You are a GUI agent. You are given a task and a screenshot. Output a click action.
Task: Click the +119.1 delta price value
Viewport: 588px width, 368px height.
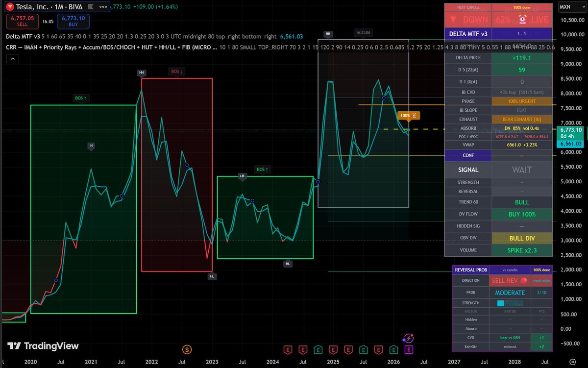pyautogui.click(x=522, y=57)
